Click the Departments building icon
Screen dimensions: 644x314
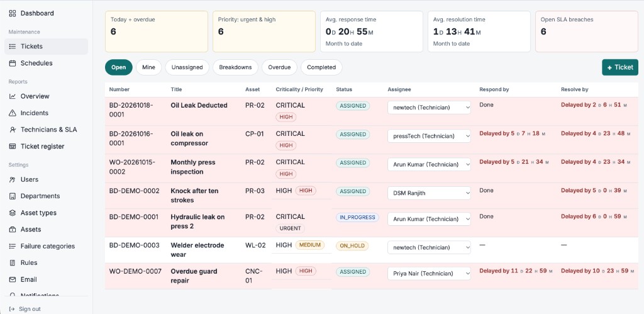coord(13,196)
